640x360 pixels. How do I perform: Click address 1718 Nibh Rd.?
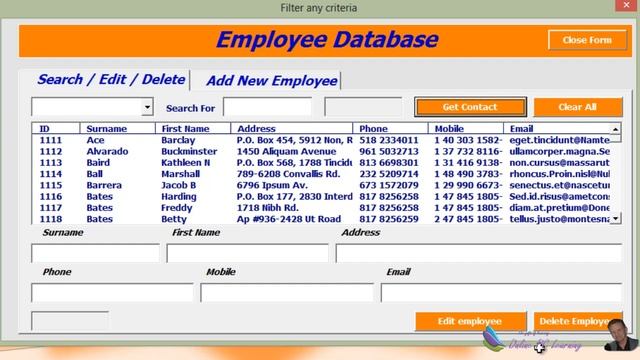click(x=267, y=208)
